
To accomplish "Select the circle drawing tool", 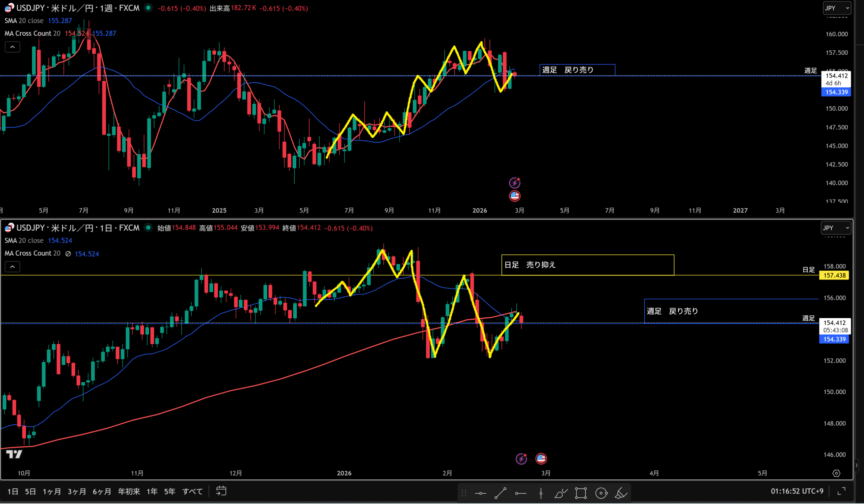I will point(601,494).
